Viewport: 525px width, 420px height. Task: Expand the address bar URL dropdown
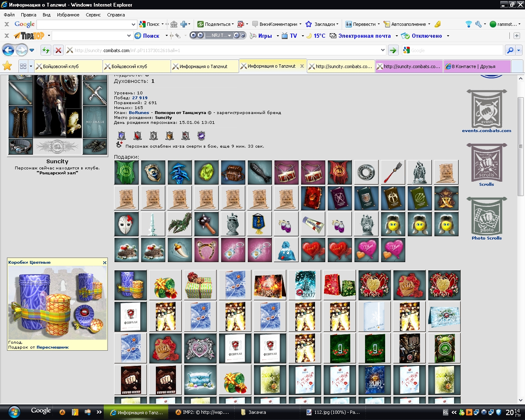coord(383,50)
